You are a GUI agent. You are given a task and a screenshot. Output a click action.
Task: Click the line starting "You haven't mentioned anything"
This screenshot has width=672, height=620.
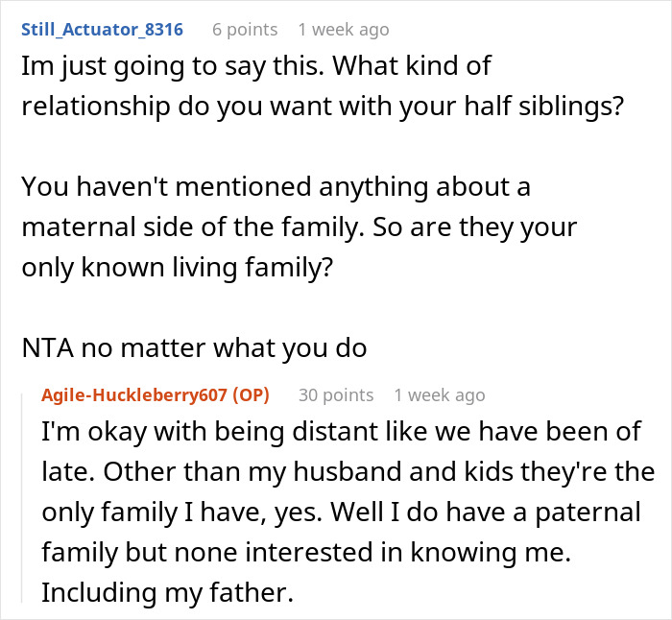click(276, 186)
